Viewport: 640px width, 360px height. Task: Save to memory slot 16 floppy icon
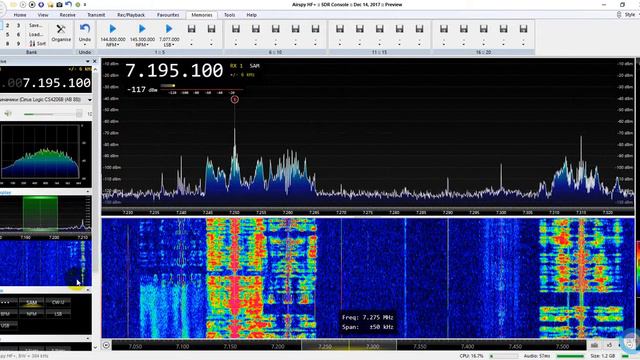[444, 29]
